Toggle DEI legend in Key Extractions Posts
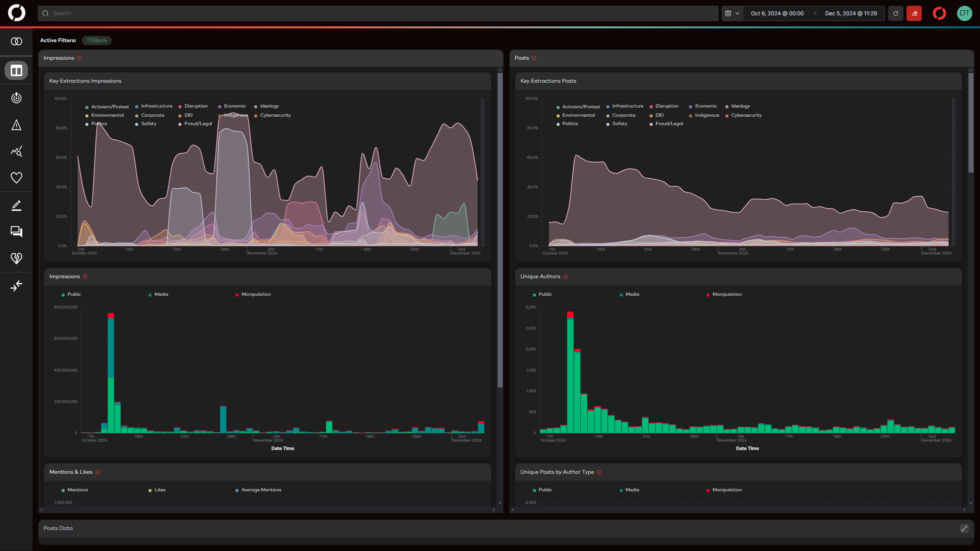The width and height of the screenshot is (980, 551). click(657, 115)
